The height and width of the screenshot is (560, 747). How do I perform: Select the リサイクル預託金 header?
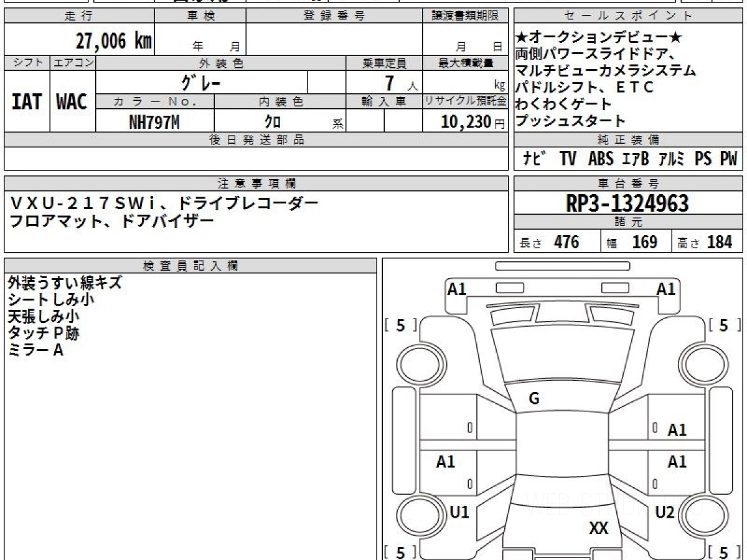point(465,101)
